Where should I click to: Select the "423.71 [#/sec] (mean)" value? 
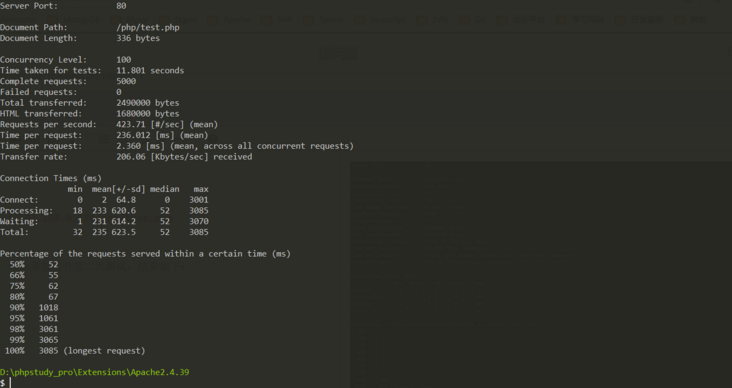tap(167, 124)
